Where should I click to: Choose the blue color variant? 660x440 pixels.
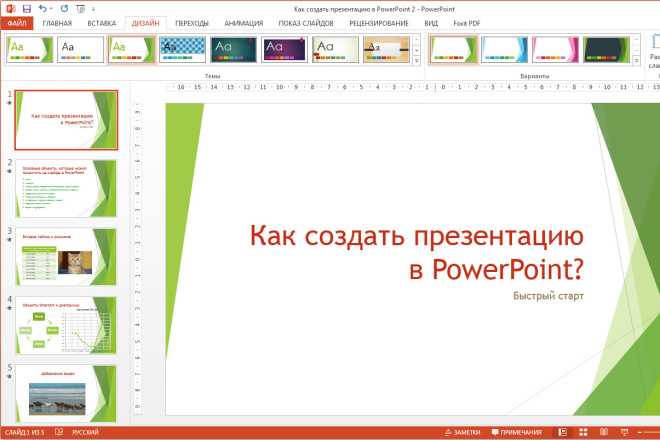(504, 49)
